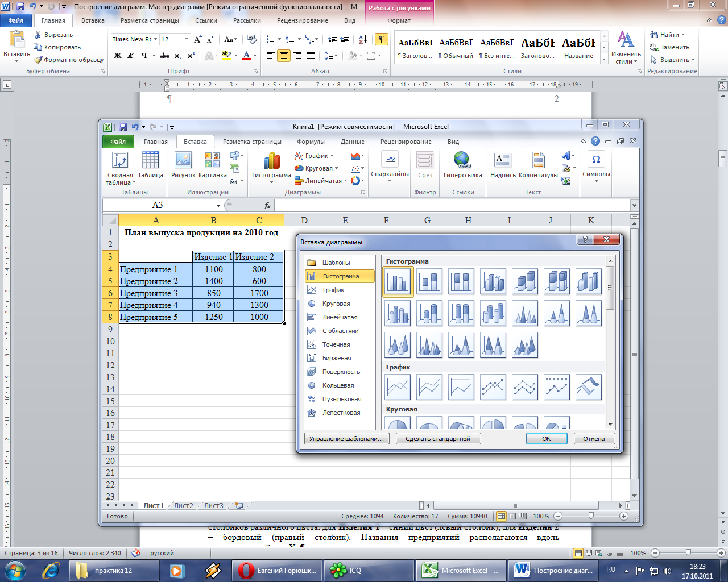Image resolution: width=728 pixels, height=582 pixels.
Task: Open help in chart dialog
Action: [584, 240]
